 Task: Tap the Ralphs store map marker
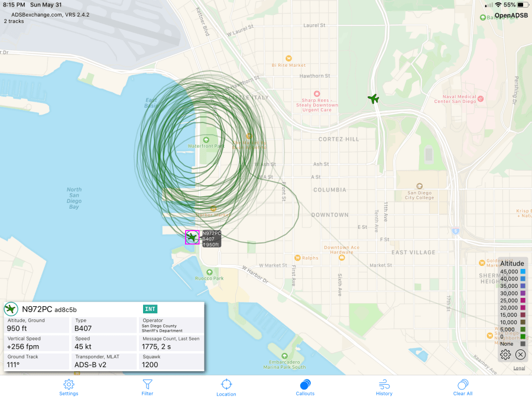click(x=297, y=258)
